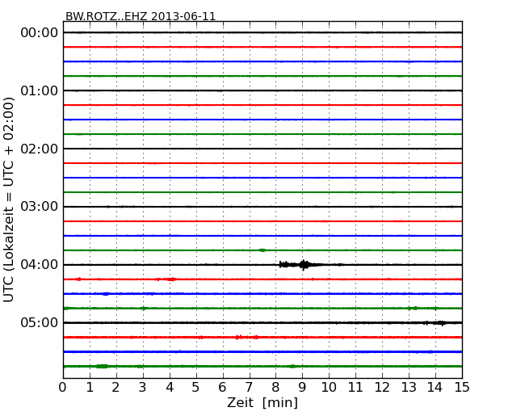Click the 03:00 time label
This screenshot has height=420, width=525.
tap(40, 207)
